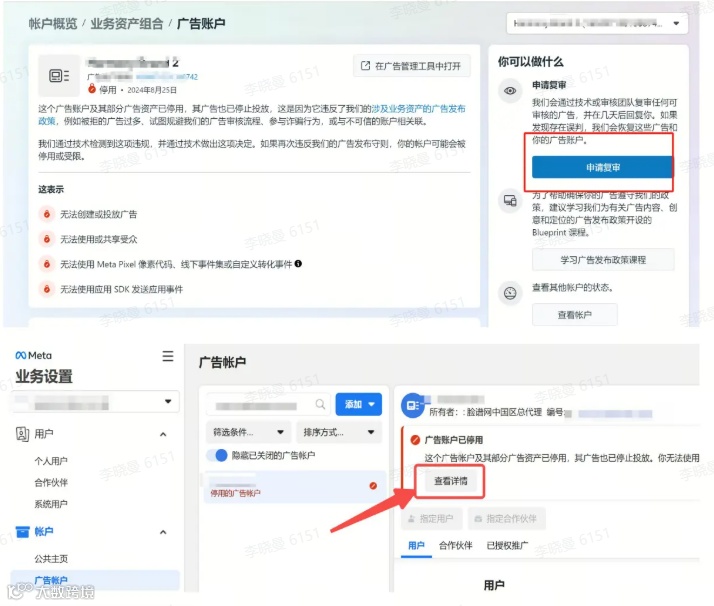Select the 停用的广告帐户 list row
This screenshot has height=606, width=714.
coord(294,487)
